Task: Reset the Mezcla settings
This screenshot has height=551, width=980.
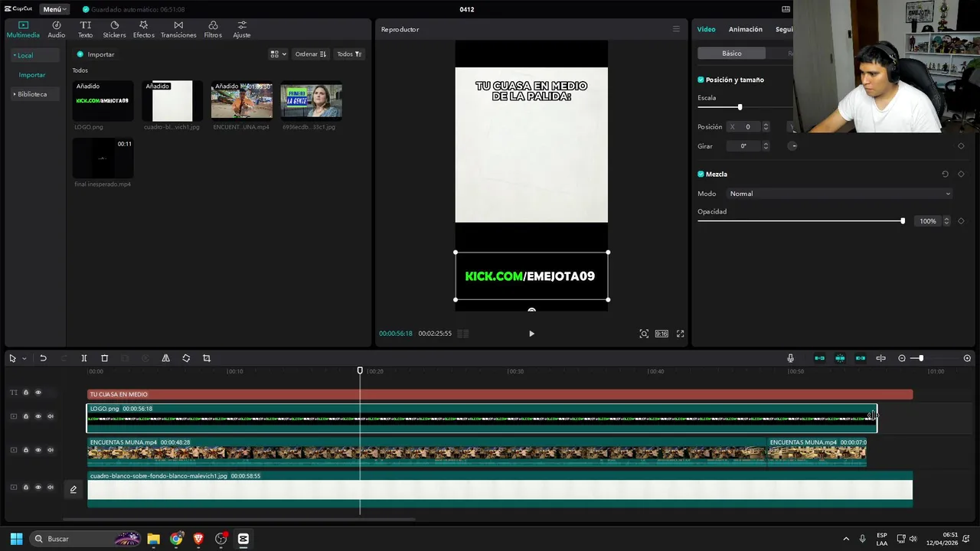Action: (945, 174)
